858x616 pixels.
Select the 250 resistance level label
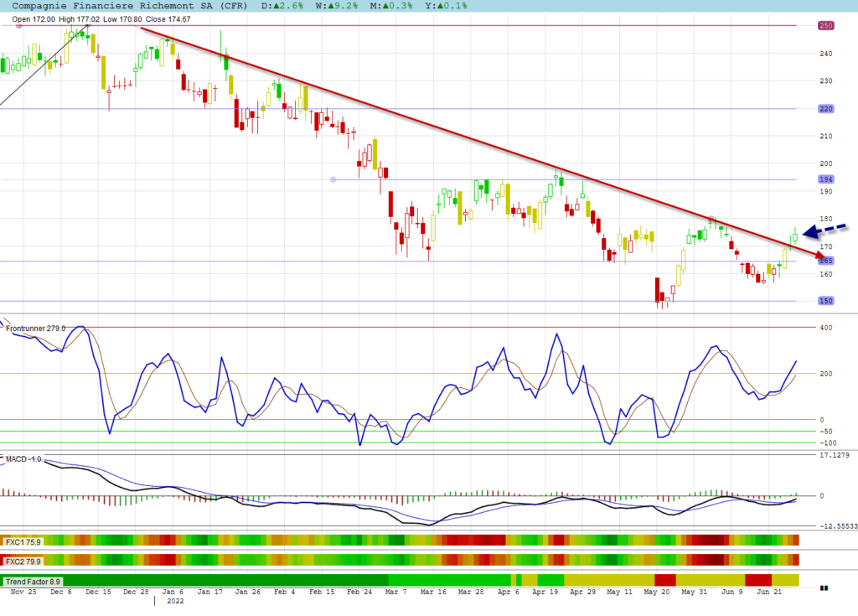(825, 26)
